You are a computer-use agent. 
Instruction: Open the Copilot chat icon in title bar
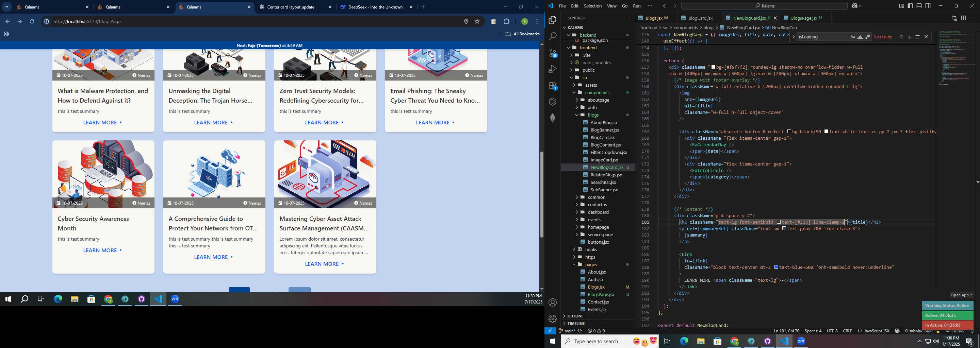(855, 6)
